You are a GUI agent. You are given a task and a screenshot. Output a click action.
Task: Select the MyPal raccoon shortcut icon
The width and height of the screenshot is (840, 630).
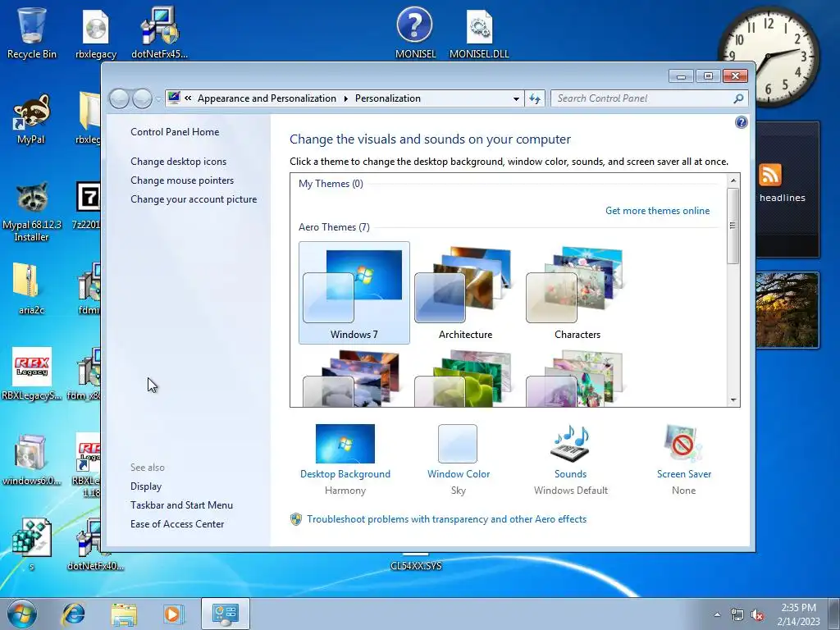pyautogui.click(x=31, y=119)
